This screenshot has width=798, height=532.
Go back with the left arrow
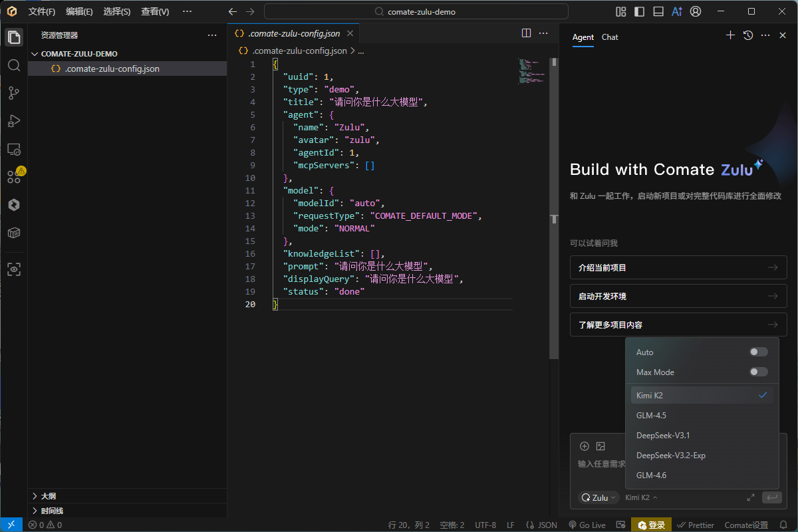click(232, 11)
